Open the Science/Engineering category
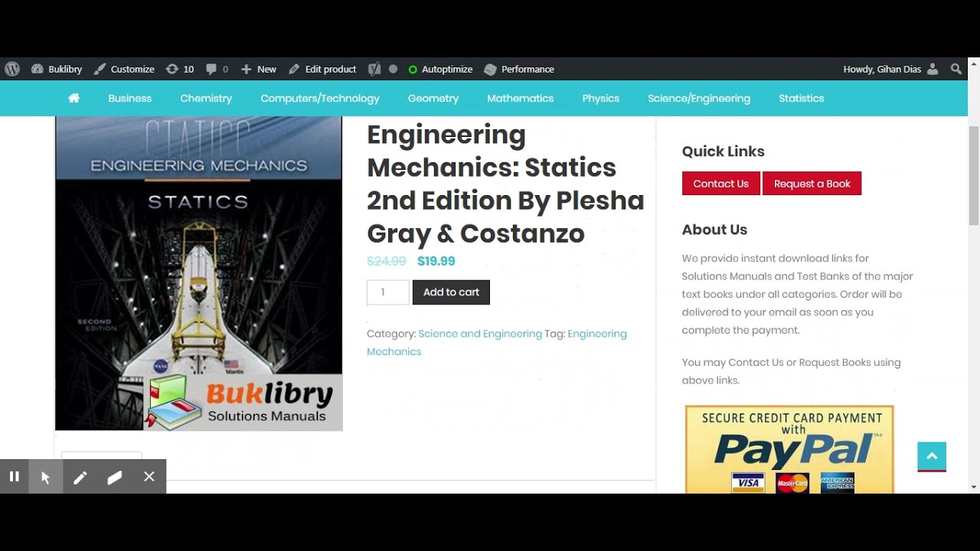This screenshot has height=551, width=980. click(x=699, y=98)
